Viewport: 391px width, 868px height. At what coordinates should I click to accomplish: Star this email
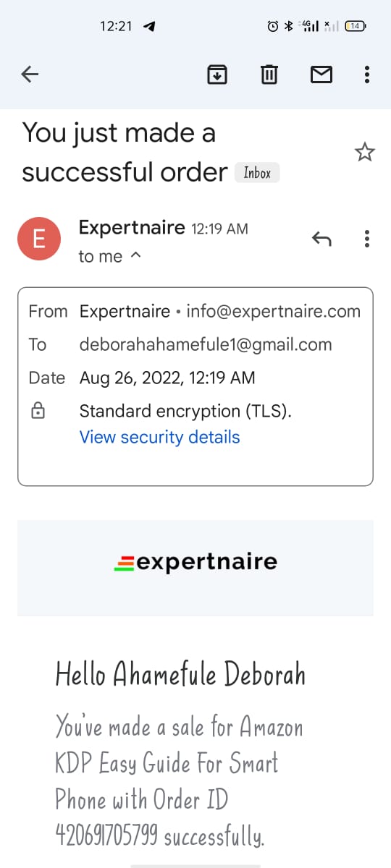[364, 152]
